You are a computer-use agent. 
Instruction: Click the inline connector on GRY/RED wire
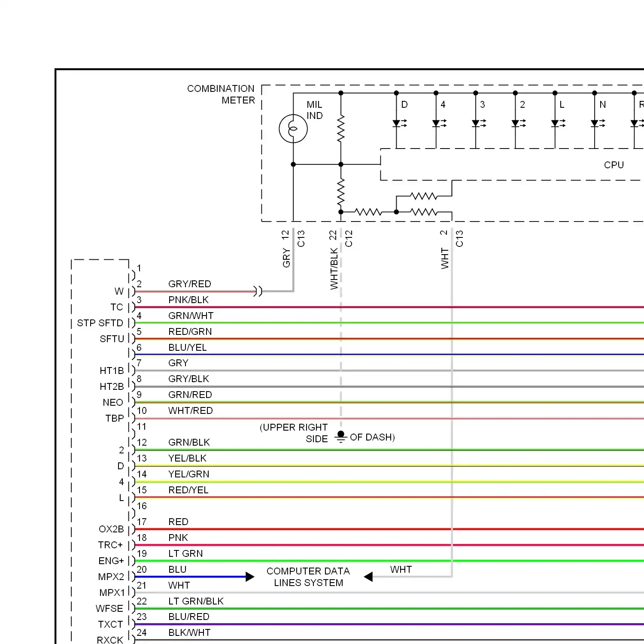coord(258,291)
